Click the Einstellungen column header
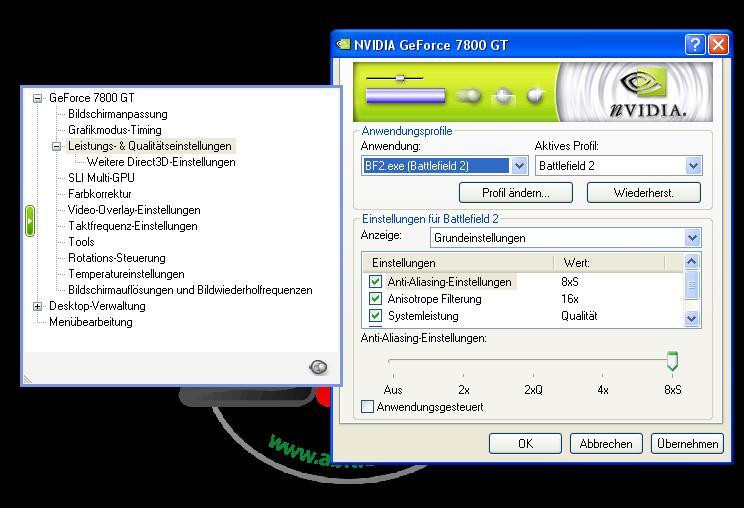 [x=458, y=263]
